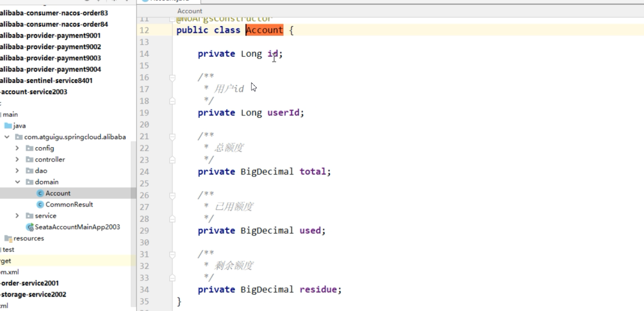Click BigDecimal type on line 24
This screenshot has width=644, height=311.
click(x=267, y=172)
